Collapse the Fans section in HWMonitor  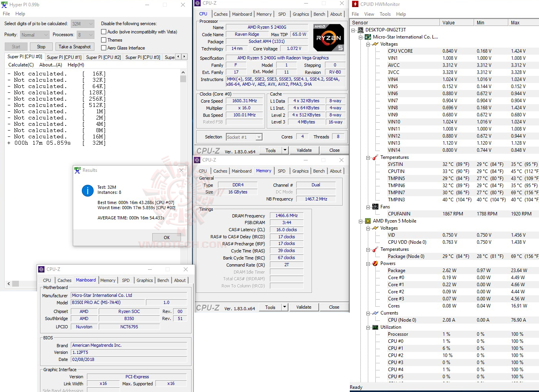coord(368,207)
